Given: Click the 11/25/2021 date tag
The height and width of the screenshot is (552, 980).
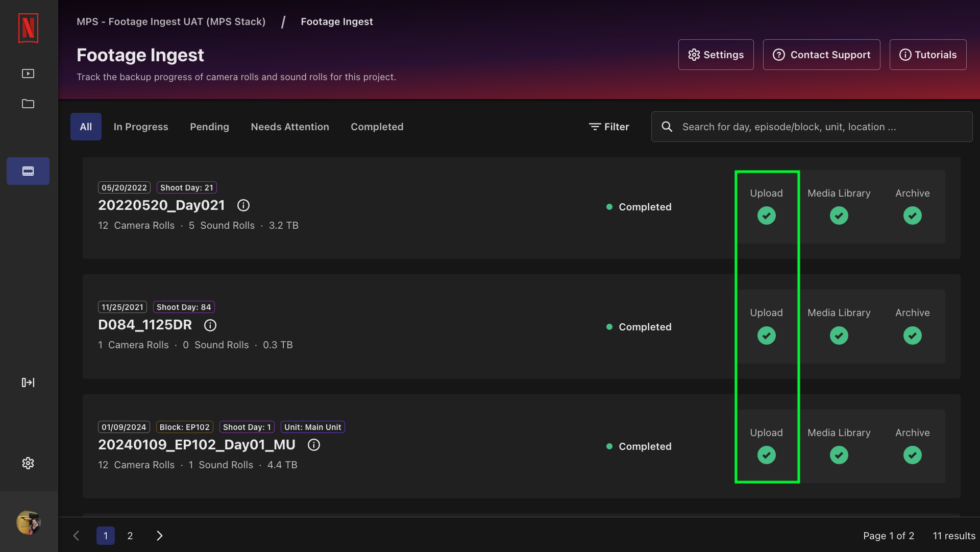Looking at the screenshot, I should [x=122, y=307].
